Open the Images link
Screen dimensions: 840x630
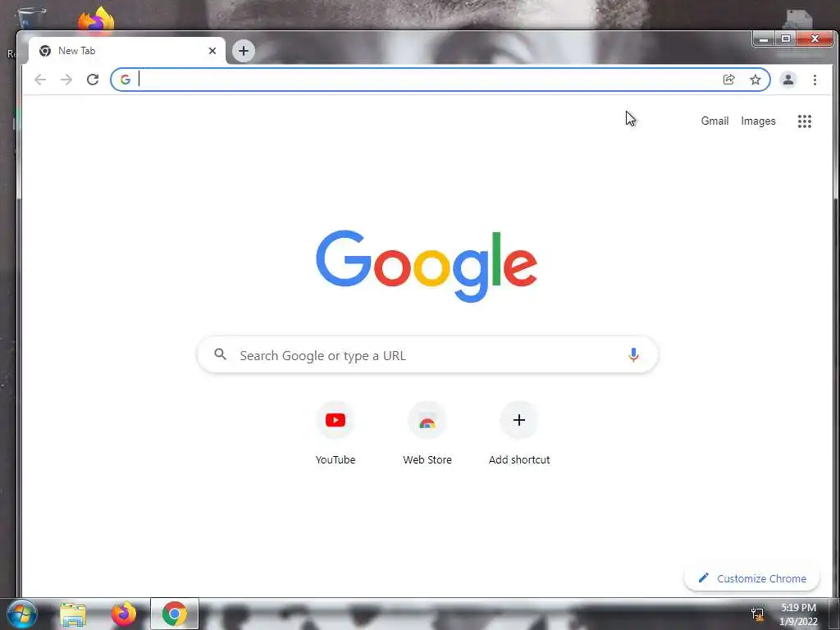758,121
